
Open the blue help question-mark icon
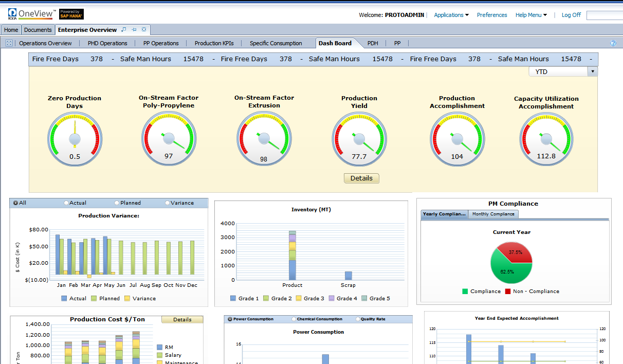613,43
